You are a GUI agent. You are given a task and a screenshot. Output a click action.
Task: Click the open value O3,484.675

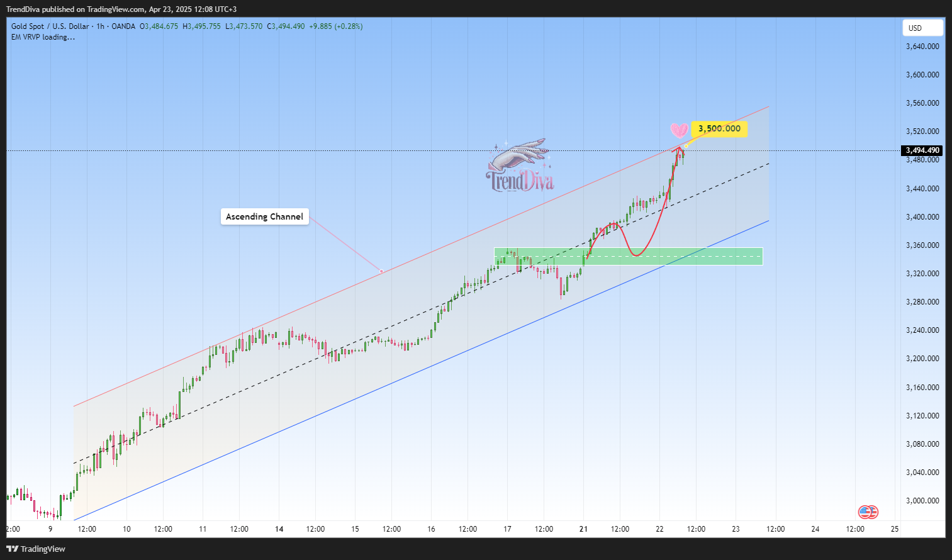(159, 26)
